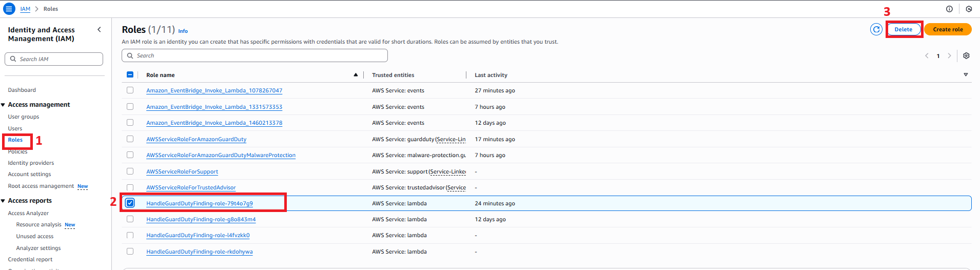
Task: Check AWSServiceRoleForTrustedAdvisor row checkbox
Action: (130, 187)
